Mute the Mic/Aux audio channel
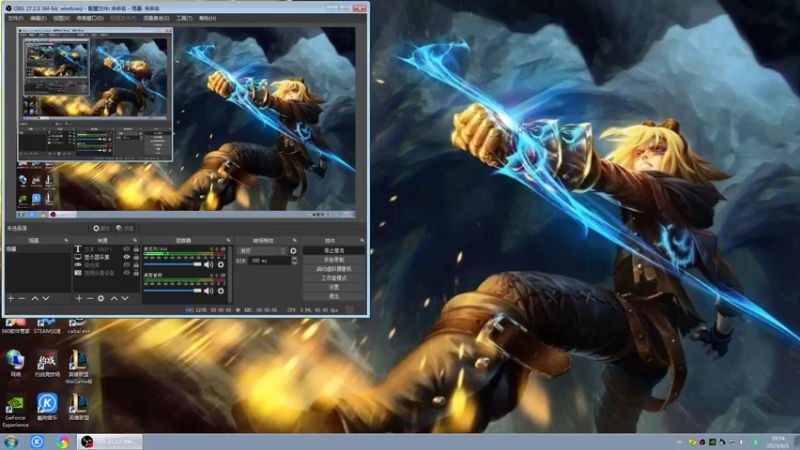The width and height of the screenshot is (800, 450). point(209,265)
